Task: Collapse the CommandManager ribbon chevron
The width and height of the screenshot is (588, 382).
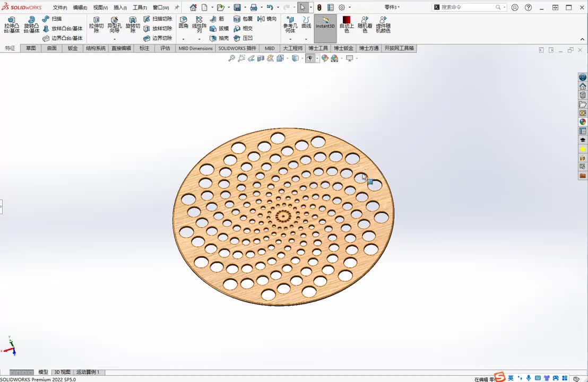Action: (x=582, y=39)
